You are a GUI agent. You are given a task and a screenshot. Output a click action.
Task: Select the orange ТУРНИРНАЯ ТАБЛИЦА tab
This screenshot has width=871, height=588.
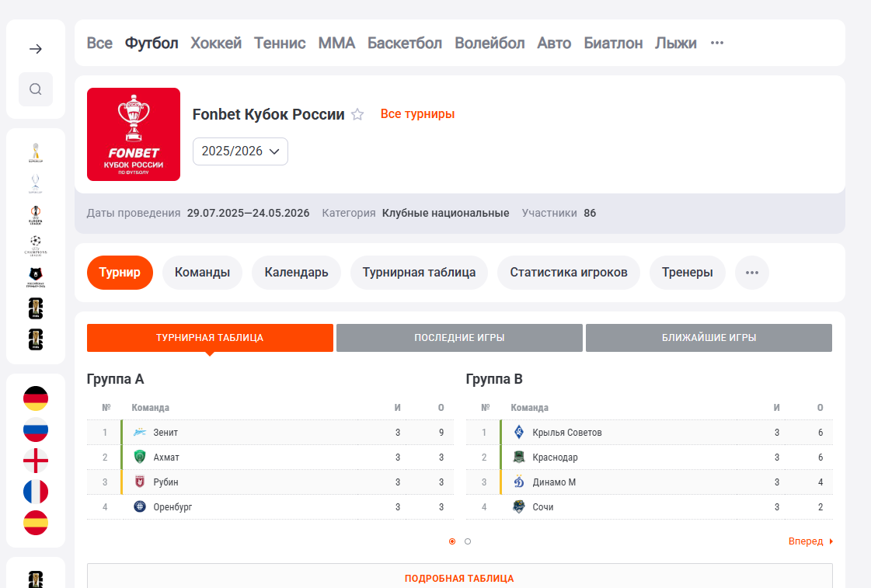click(210, 338)
